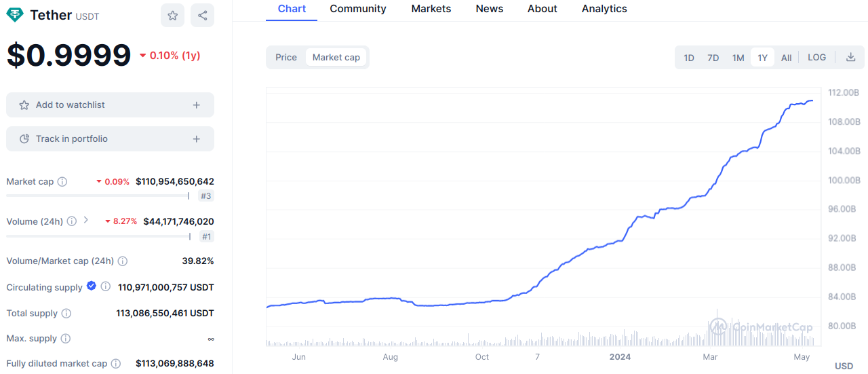Screen dimensions: 868x374
Task: Click the star icon in Add to watchlist
Action: (x=24, y=105)
